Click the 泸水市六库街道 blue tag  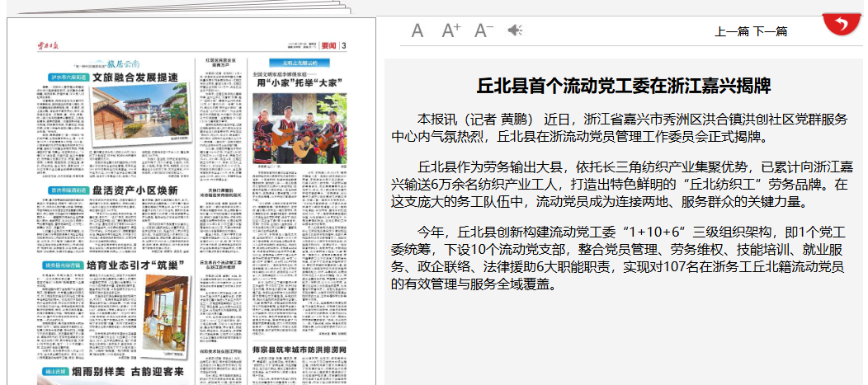click(x=68, y=77)
